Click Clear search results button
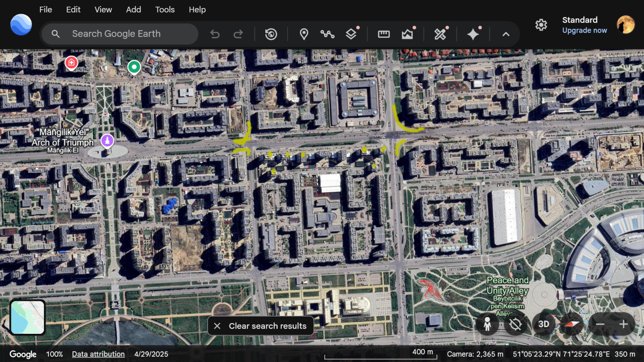Image resolution: width=644 pixels, height=362 pixels. click(260, 326)
